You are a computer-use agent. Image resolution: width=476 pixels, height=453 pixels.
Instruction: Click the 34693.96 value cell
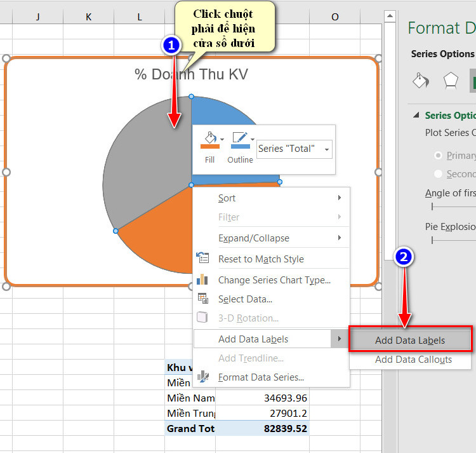(262, 398)
